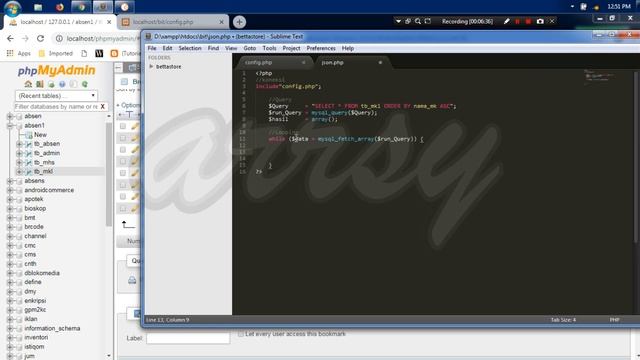Open information_schema database in tree
This screenshot has height=360, width=640.
pos(52,329)
